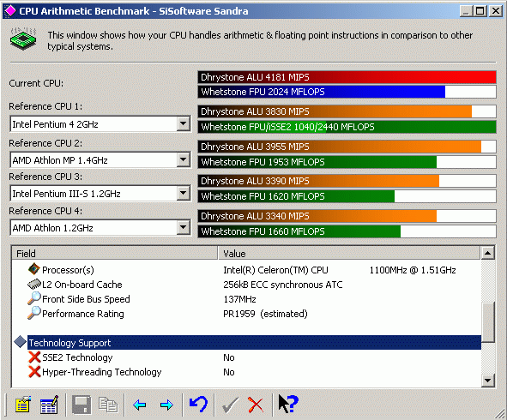This screenshot has height=420, width=507.
Task: Go forward with the right arrow
Action: pos(166,405)
